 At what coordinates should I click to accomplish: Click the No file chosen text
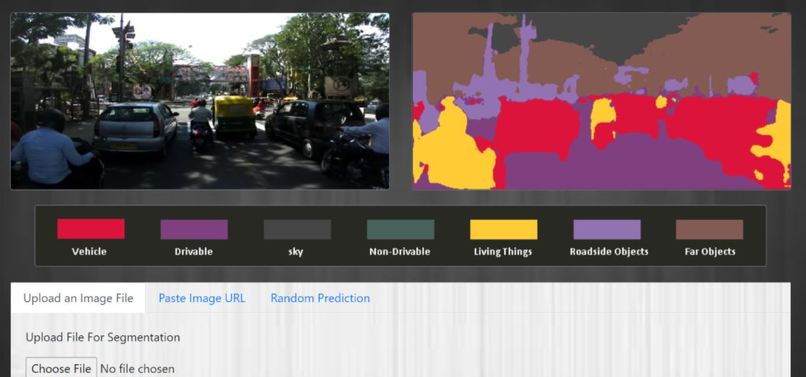pos(137,369)
